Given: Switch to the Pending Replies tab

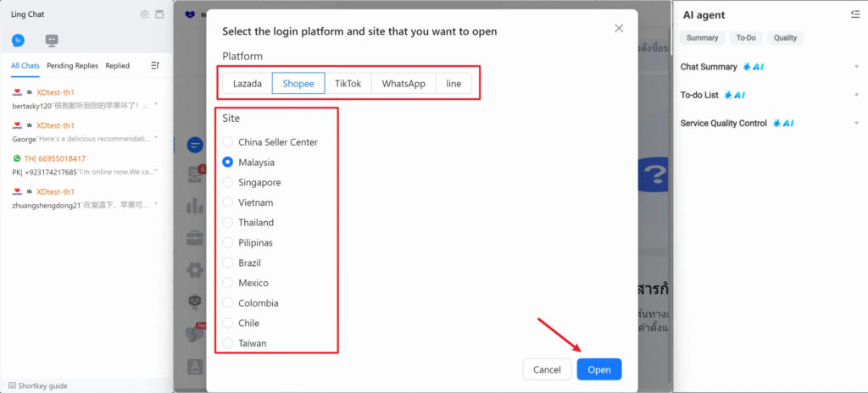Looking at the screenshot, I should tap(73, 65).
